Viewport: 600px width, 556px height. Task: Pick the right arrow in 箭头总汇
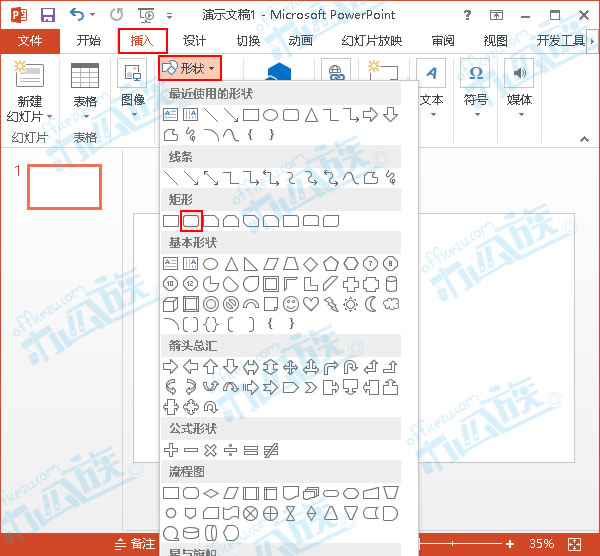pos(171,367)
